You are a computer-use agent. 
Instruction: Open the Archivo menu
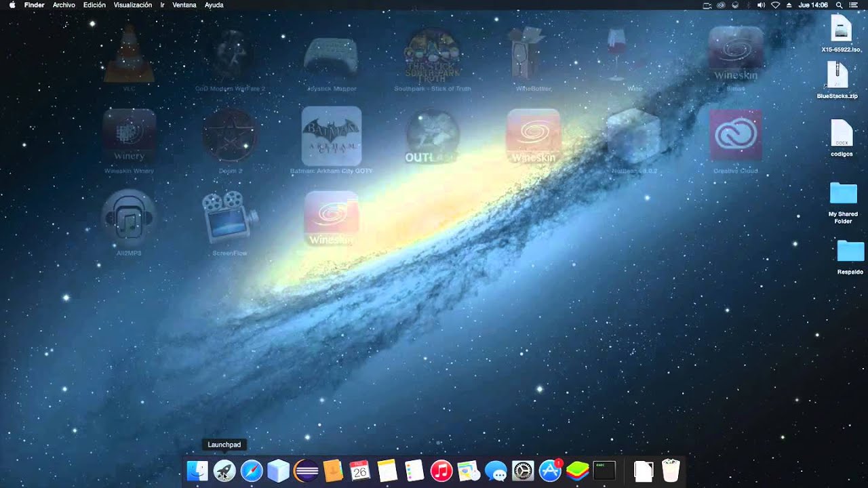click(x=64, y=5)
